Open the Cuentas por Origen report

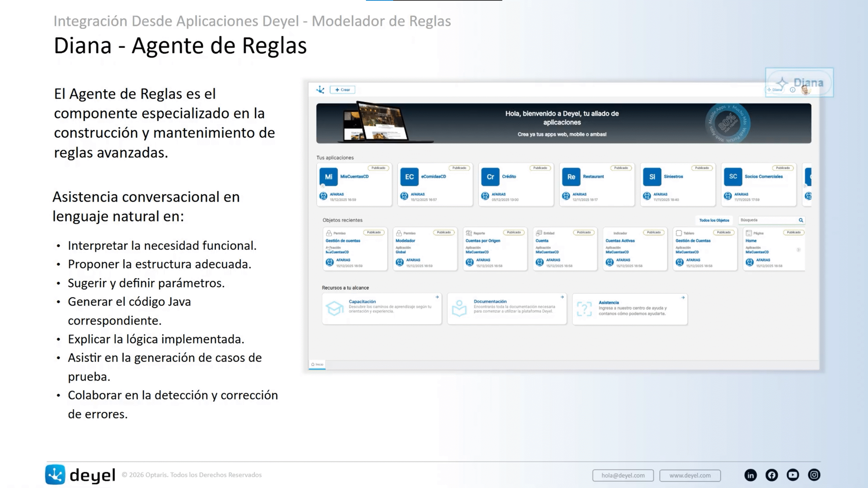tap(482, 241)
